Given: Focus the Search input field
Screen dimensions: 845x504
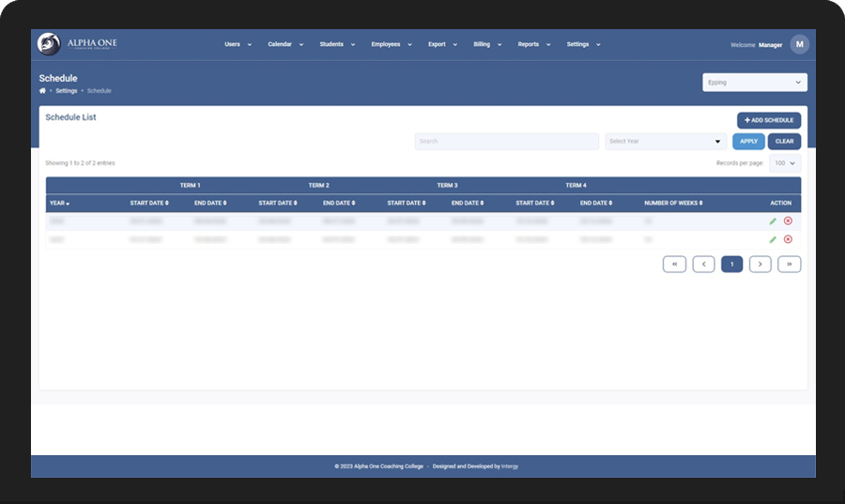Looking at the screenshot, I should click(x=507, y=141).
